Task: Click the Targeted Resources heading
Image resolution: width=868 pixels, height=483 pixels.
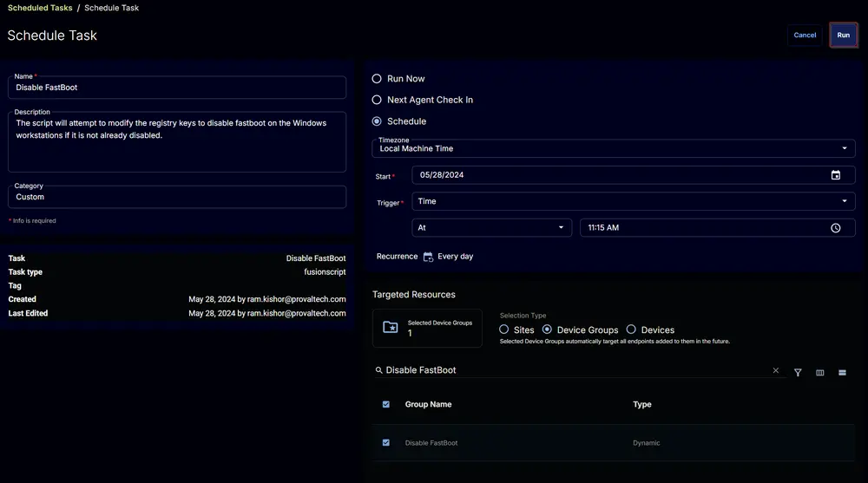Action: (x=413, y=295)
